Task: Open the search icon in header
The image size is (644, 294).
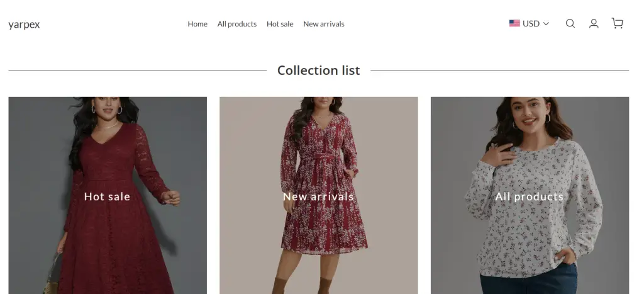Action: (x=570, y=24)
